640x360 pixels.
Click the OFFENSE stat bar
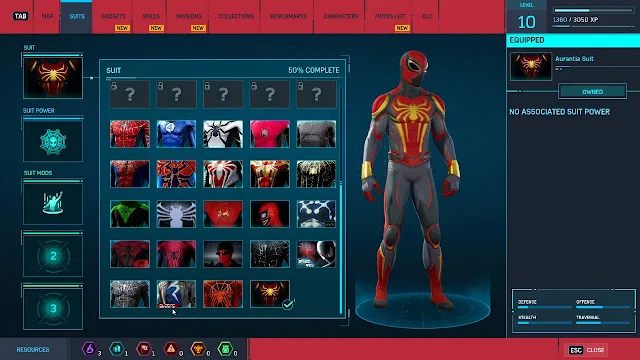(603, 307)
